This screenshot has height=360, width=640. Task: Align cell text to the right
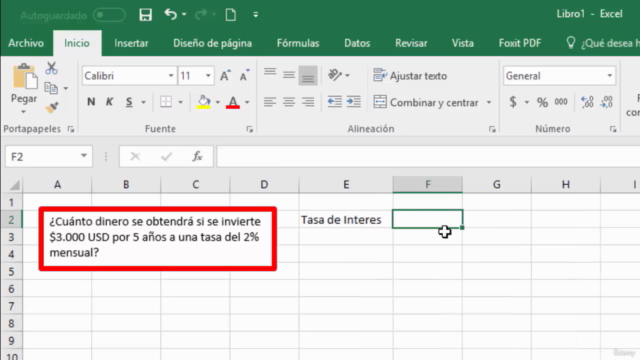coord(308,102)
